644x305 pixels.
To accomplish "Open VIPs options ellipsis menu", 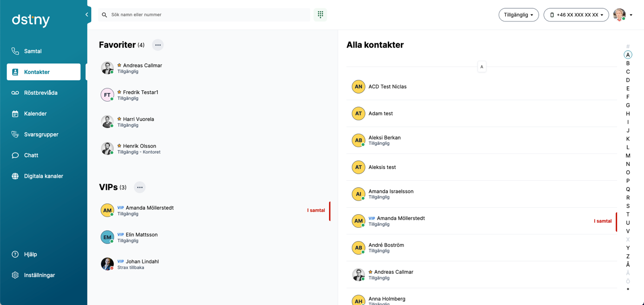I will click(140, 187).
